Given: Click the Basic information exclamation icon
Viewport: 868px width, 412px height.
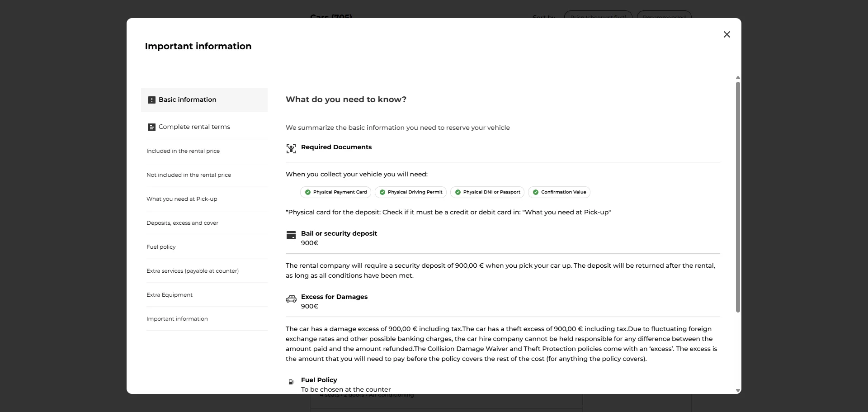Looking at the screenshot, I should (x=152, y=100).
